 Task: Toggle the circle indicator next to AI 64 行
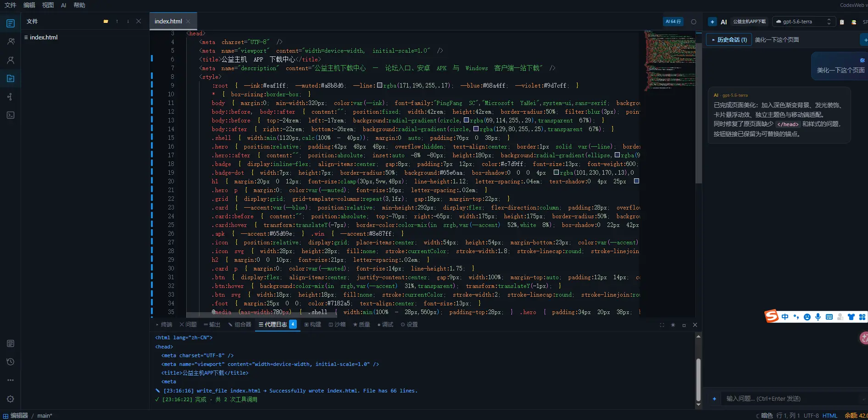(694, 22)
